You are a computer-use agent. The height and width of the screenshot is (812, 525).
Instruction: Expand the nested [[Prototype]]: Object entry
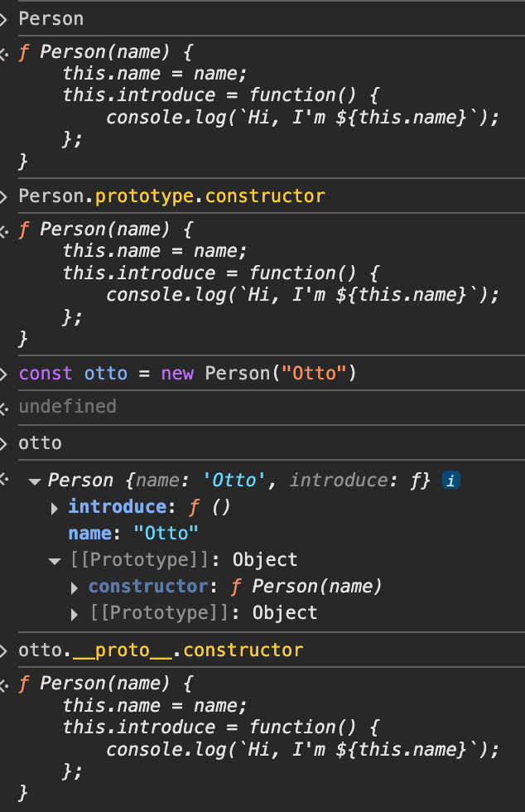point(76,613)
